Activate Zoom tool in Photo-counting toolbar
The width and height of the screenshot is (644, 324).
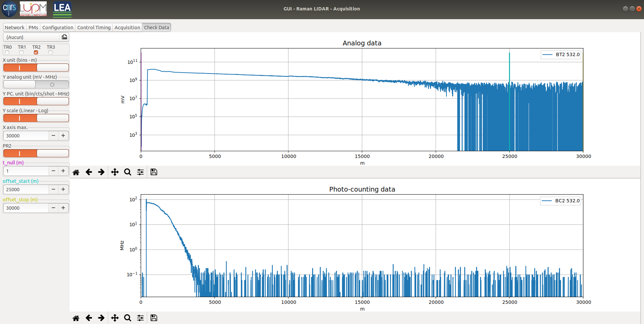(x=128, y=318)
